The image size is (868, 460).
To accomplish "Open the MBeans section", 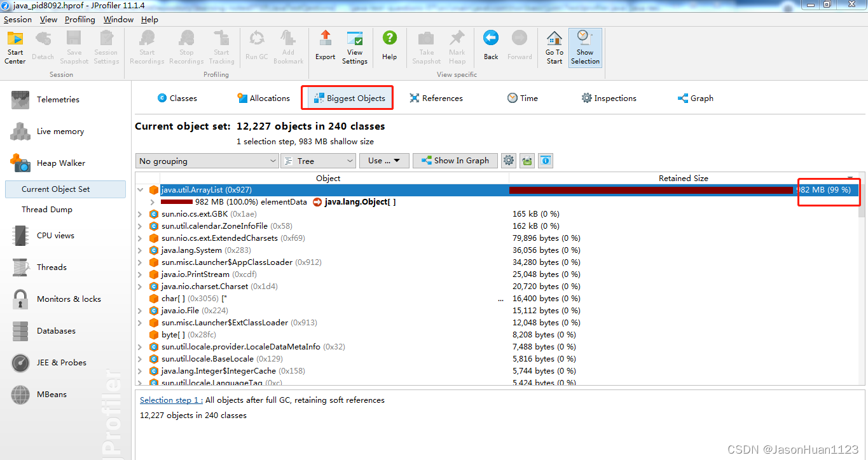I will (52, 394).
